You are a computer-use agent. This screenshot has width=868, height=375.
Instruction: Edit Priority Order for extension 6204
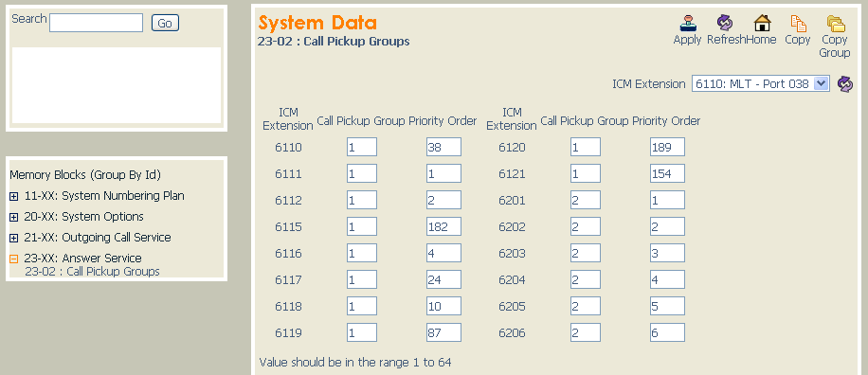668,280
